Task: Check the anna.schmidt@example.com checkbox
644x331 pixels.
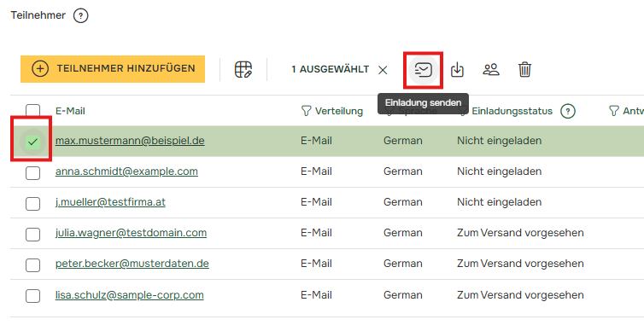Action: [x=32, y=172]
